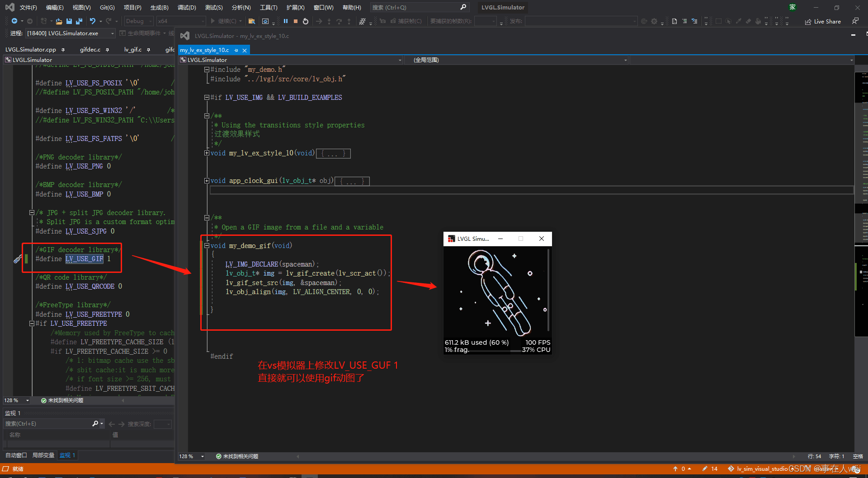Click the main search (Ctrl+Q) box

click(x=420, y=7)
